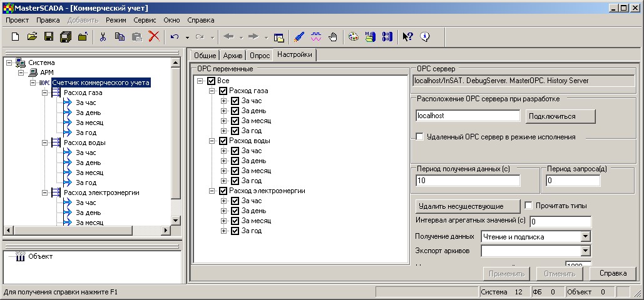Open the color palette icon
The image size is (644, 300).
353,37
